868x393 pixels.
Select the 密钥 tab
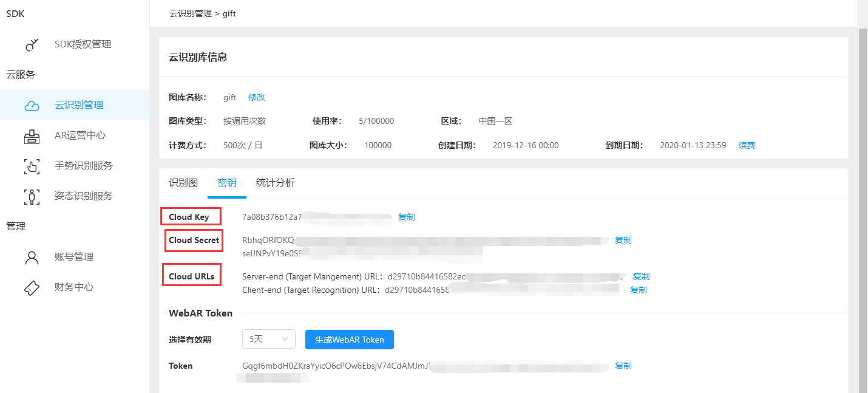[227, 183]
